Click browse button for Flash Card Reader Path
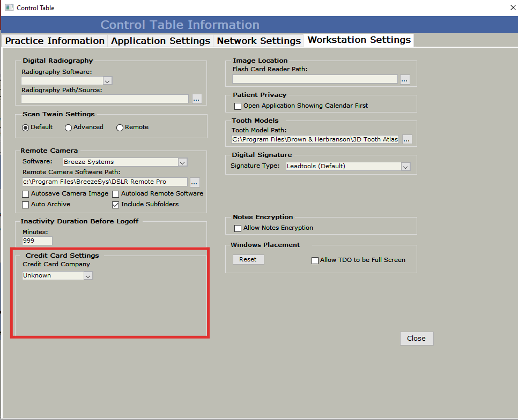The height and width of the screenshot is (420, 518). click(405, 80)
